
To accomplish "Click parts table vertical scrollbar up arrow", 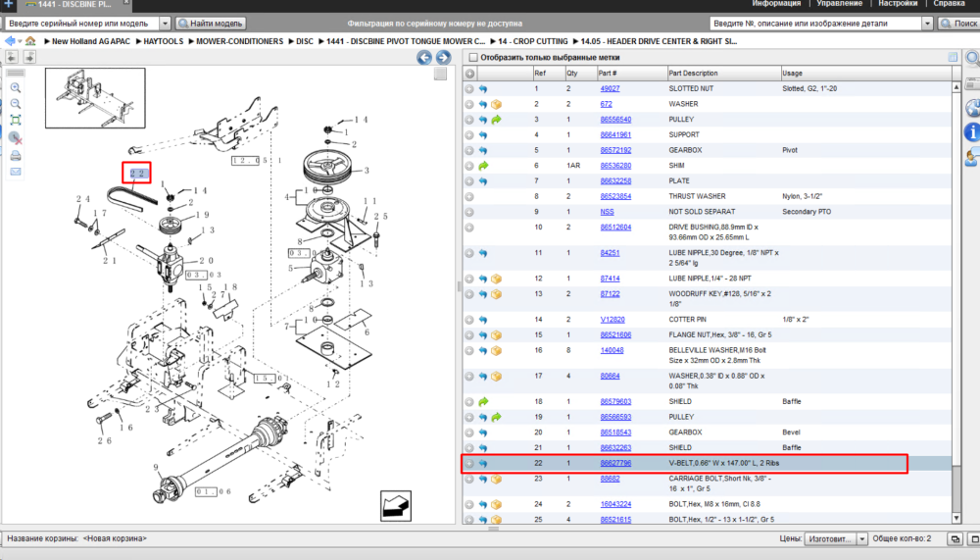I will click(956, 88).
